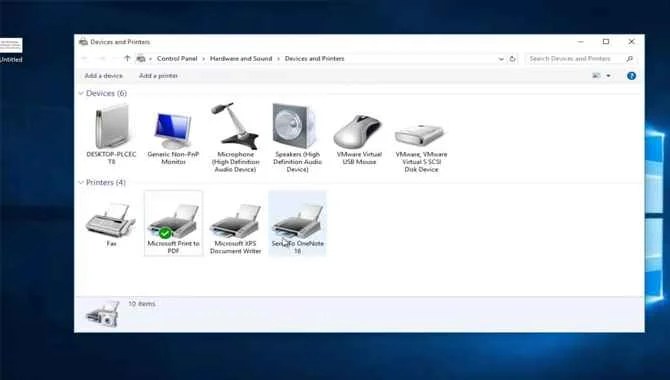Collapse the Printers (4) group

click(81, 183)
